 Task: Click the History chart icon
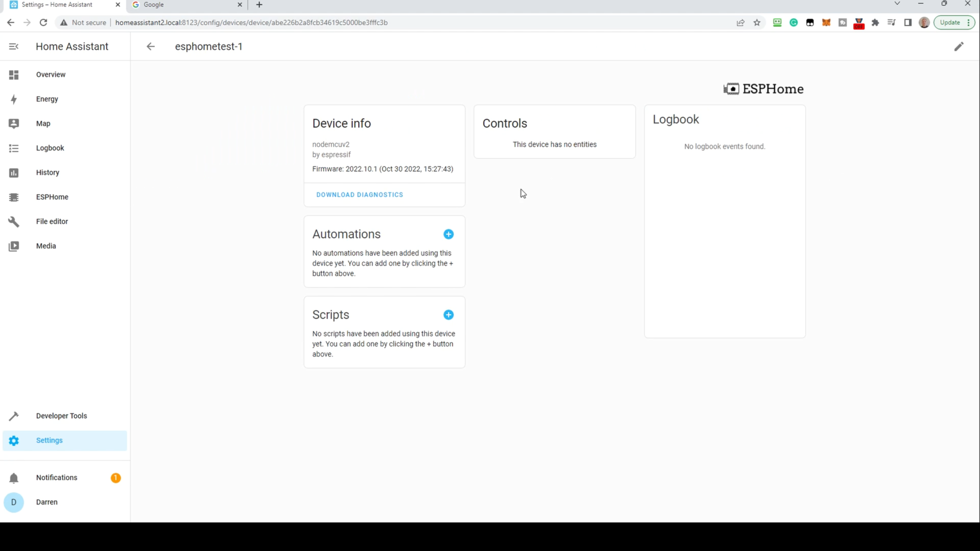click(x=14, y=173)
